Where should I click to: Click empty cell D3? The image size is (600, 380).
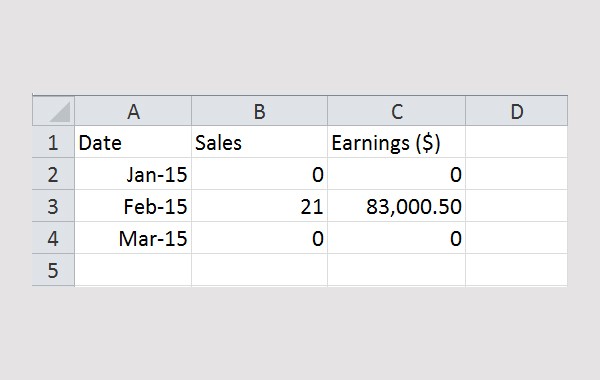click(517, 206)
